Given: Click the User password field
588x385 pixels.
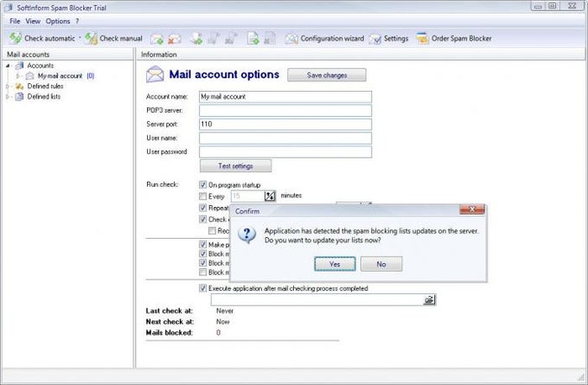Looking at the screenshot, I should [x=285, y=151].
